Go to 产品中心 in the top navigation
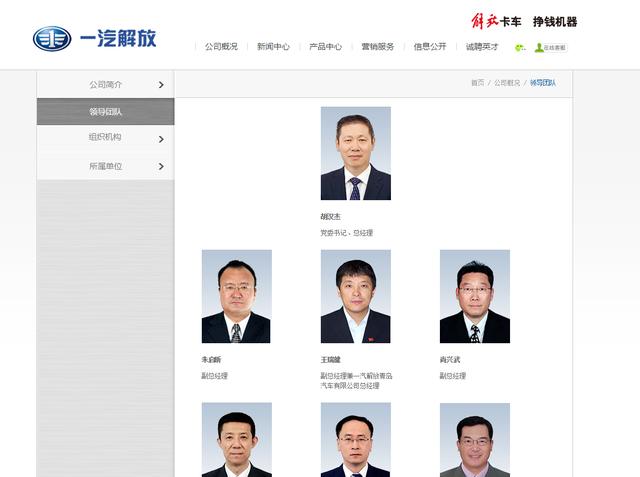The width and height of the screenshot is (640, 477). tap(325, 47)
